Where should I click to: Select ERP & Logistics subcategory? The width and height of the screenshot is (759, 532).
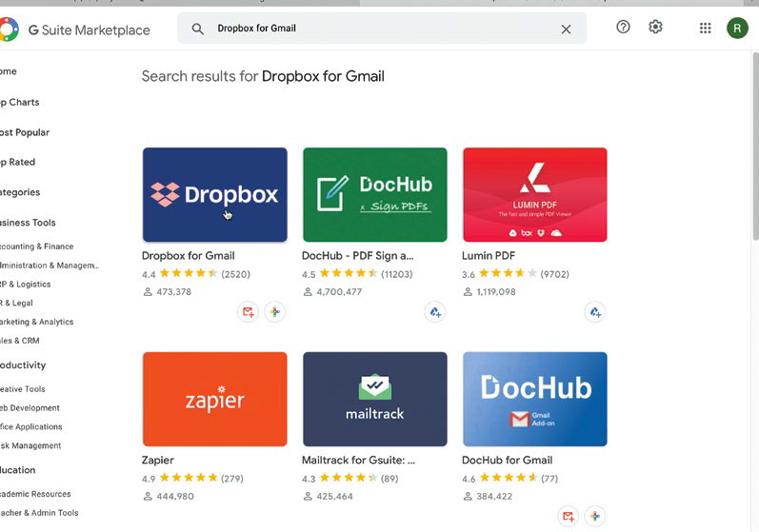pyautogui.click(x=25, y=285)
